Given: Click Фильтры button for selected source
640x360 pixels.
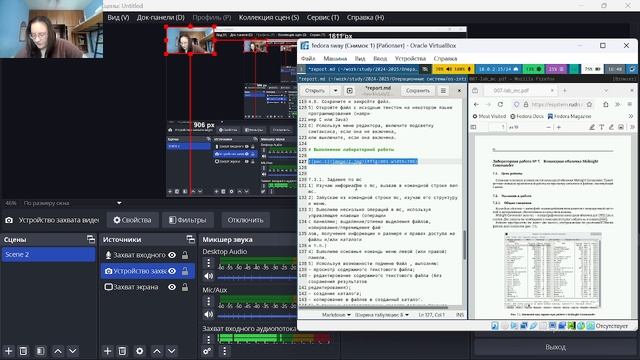Looking at the screenshot, I should [187, 220].
